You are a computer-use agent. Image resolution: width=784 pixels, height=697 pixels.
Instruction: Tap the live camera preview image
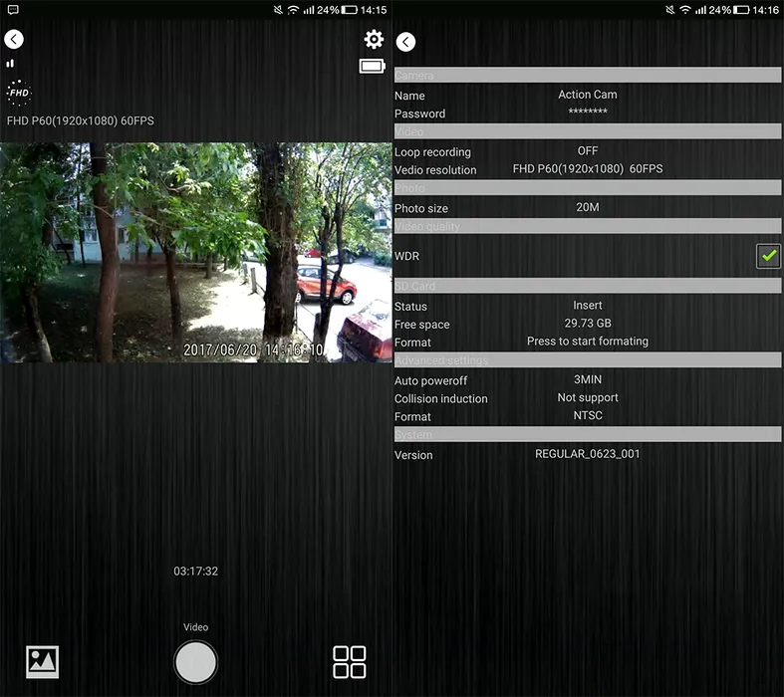196,252
